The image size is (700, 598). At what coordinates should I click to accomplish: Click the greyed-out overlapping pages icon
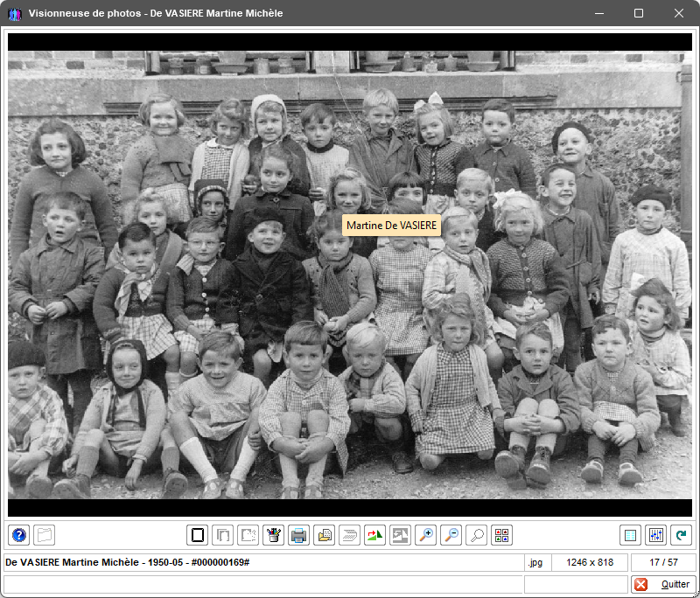click(223, 535)
